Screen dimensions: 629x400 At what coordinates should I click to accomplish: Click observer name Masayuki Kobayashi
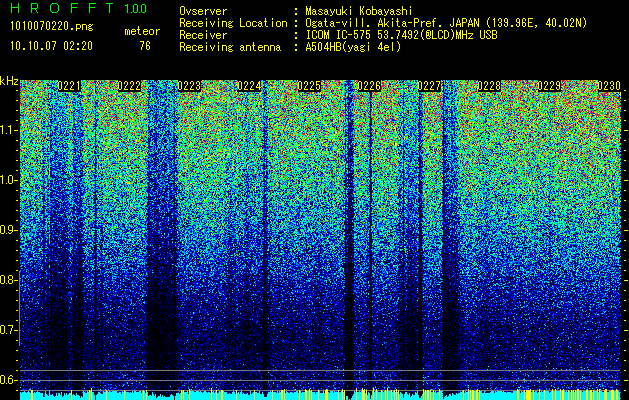click(x=359, y=11)
